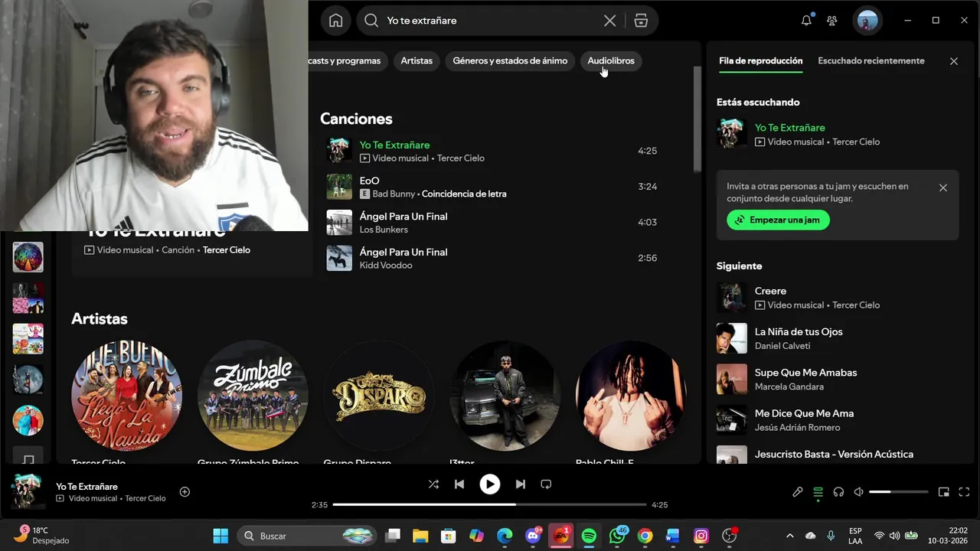Open Discord from the Windows taskbar
Viewport: 980px width, 551px height.
point(533,536)
